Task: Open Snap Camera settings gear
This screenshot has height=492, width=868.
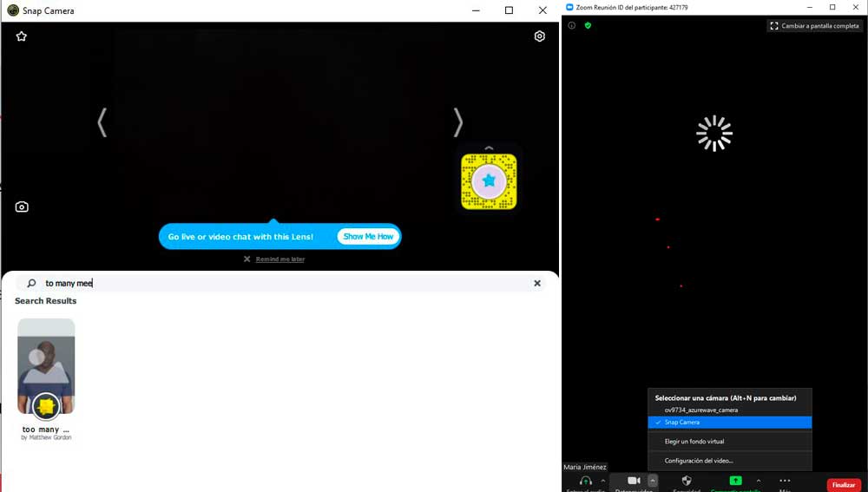Action: click(540, 36)
